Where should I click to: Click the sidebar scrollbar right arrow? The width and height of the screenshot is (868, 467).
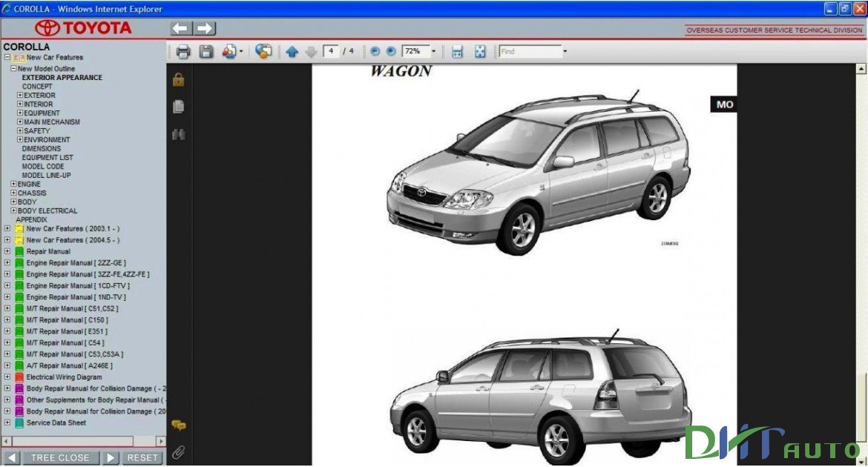[160, 442]
